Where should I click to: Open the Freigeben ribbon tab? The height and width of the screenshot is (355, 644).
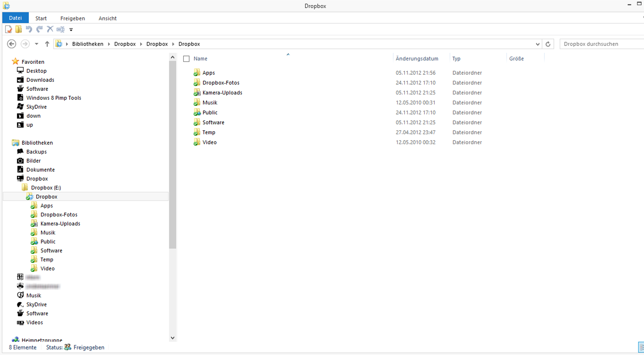click(73, 18)
